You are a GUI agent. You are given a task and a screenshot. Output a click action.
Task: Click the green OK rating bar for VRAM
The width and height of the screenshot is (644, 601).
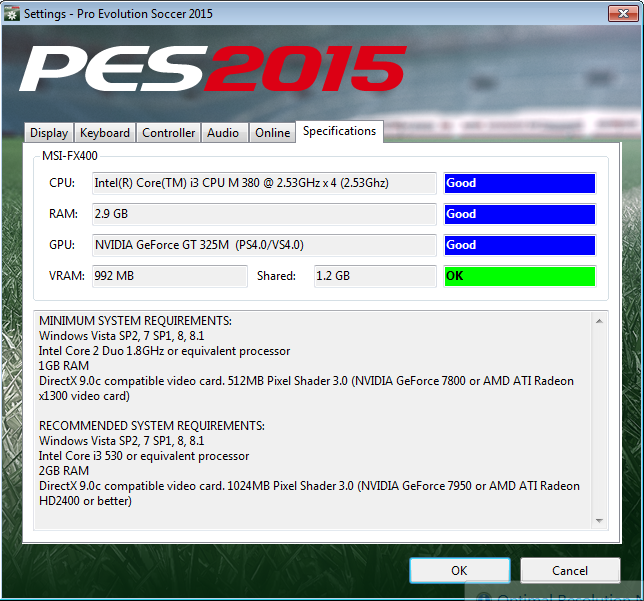point(519,276)
